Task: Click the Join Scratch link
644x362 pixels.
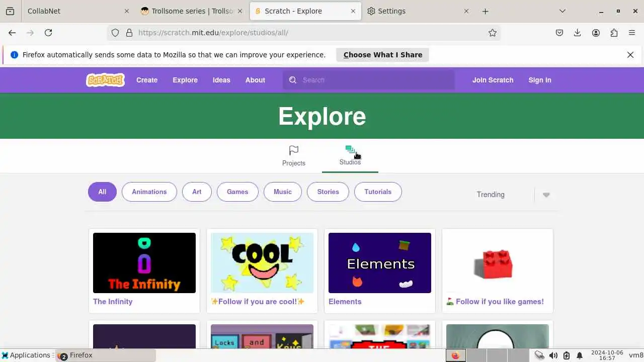Action: pyautogui.click(x=493, y=80)
